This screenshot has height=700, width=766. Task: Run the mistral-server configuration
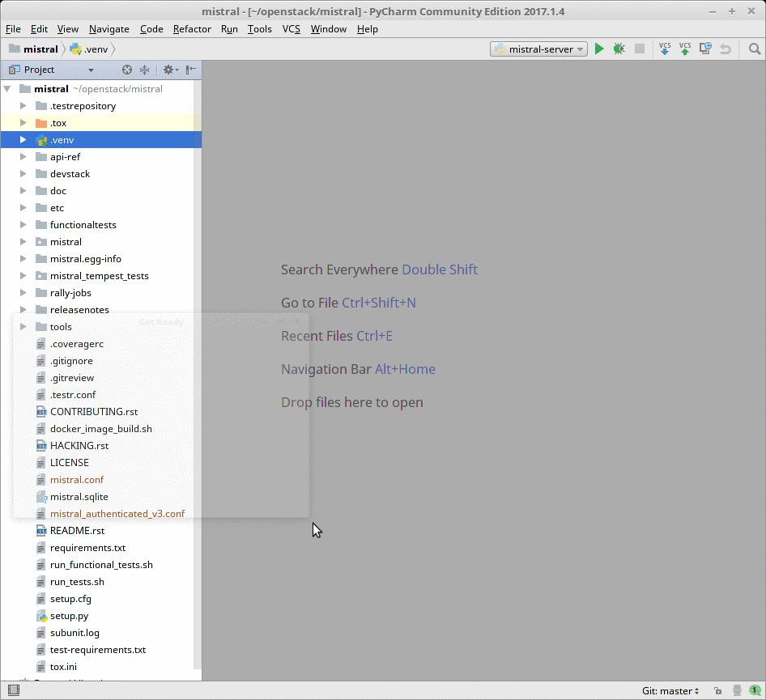tap(599, 49)
